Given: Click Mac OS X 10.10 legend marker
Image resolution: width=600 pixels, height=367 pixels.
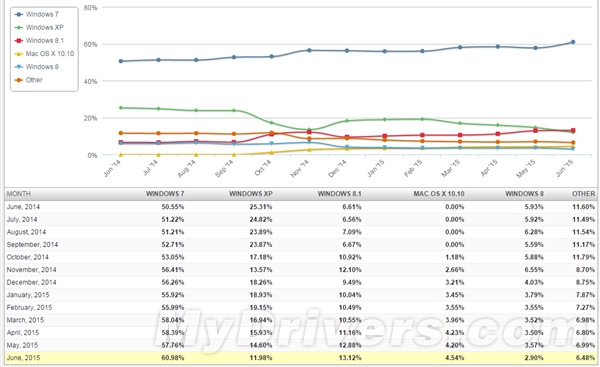Looking at the screenshot, I should click(19, 54).
